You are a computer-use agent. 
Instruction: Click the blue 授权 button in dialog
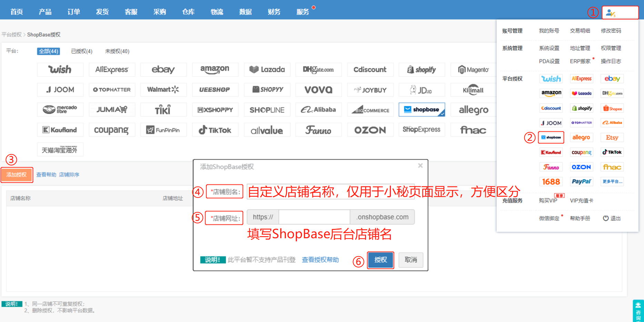pos(381,260)
